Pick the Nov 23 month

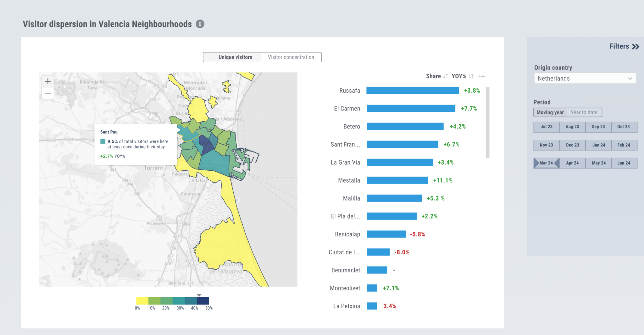(547, 145)
